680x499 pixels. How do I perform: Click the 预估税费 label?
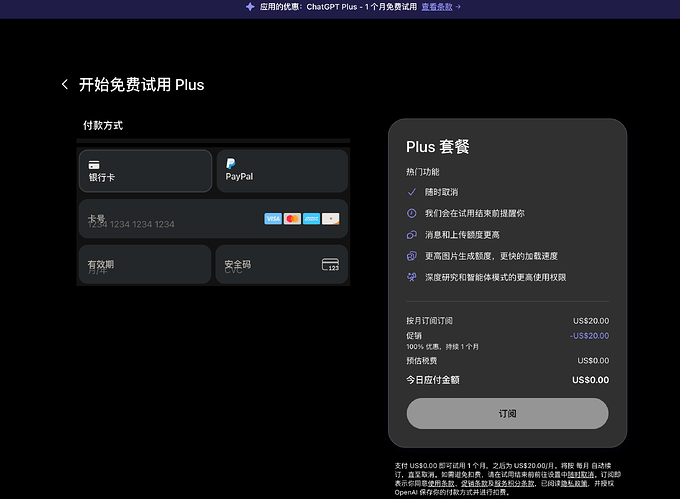pos(422,361)
